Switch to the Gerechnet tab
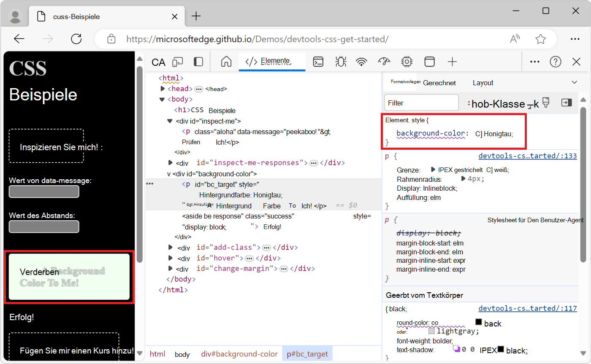 (439, 83)
